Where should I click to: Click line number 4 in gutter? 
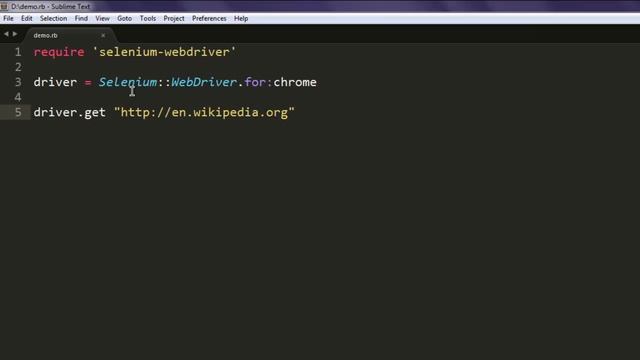point(18,97)
